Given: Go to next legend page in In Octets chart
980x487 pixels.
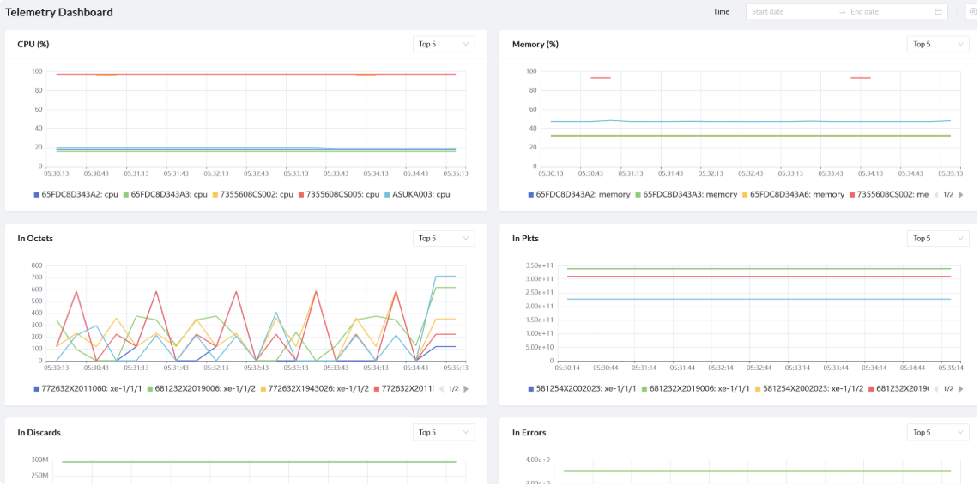Looking at the screenshot, I should click(x=466, y=389).
